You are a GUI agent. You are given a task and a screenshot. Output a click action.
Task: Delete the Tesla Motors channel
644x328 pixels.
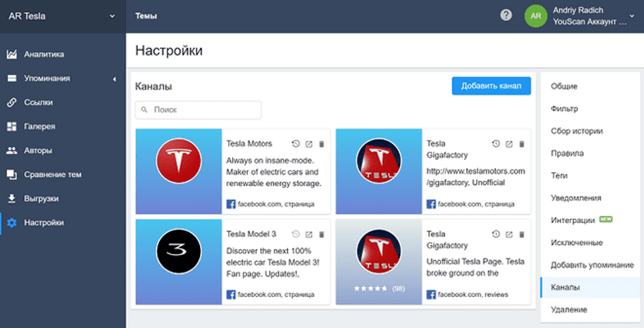(321, 144)
